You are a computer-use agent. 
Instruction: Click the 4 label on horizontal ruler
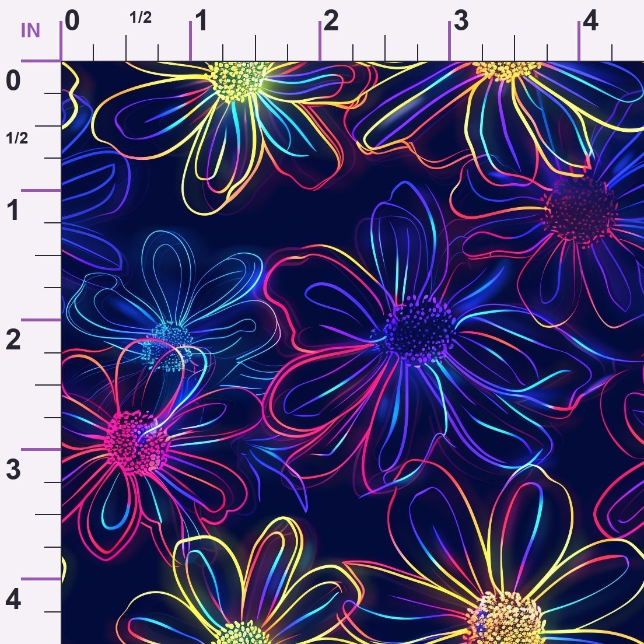[590, 20]
